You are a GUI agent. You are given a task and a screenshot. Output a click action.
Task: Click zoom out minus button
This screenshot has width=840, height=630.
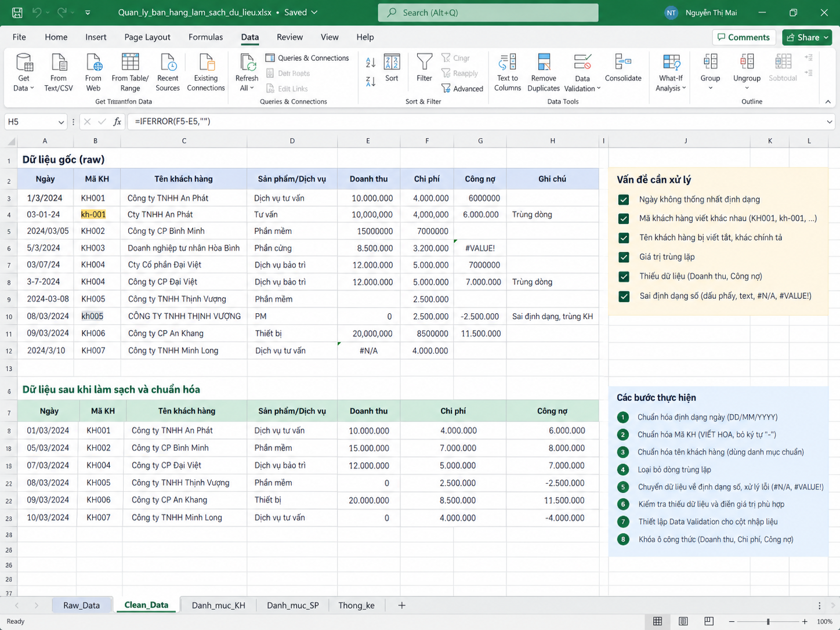click(732, 621)
